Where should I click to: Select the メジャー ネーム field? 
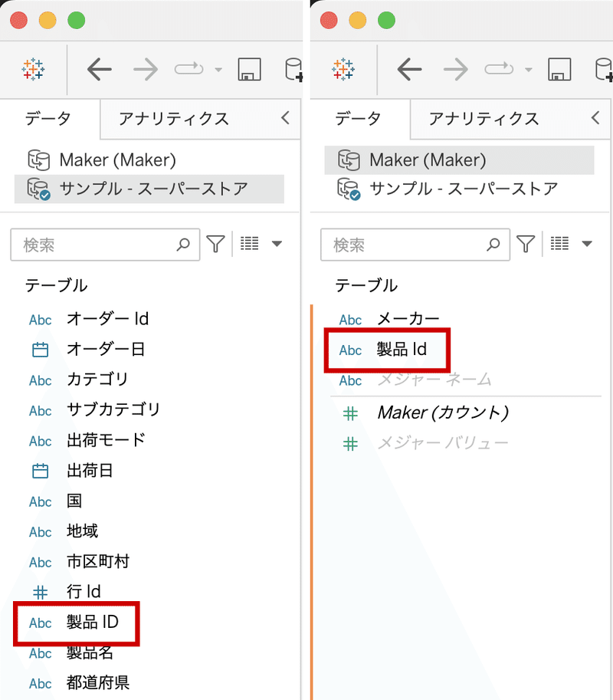tap(434, 380)
